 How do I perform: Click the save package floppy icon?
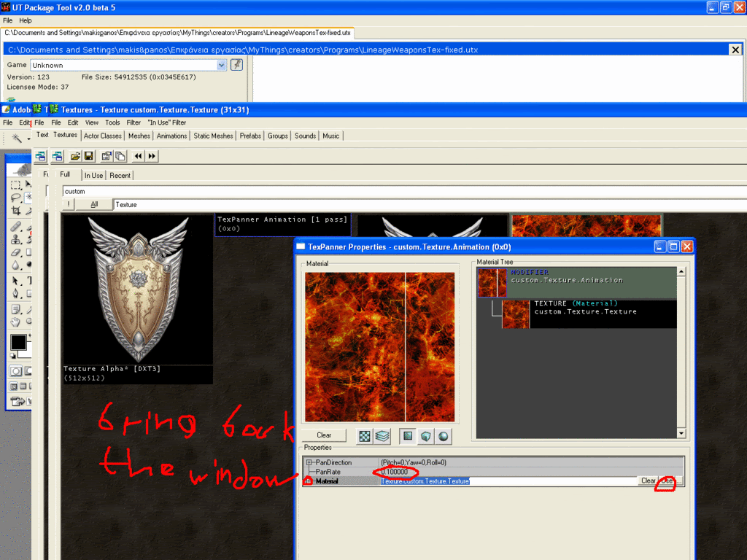pyautogui.click(x=88, y=156)
